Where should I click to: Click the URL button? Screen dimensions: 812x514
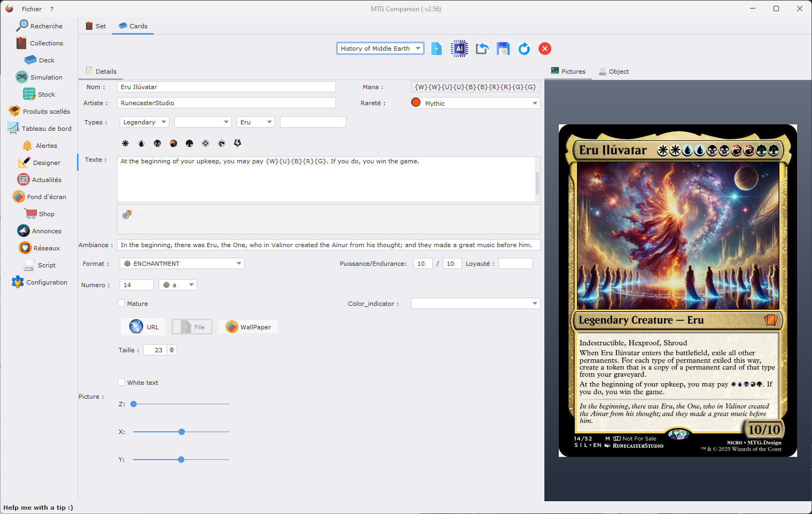143,327
